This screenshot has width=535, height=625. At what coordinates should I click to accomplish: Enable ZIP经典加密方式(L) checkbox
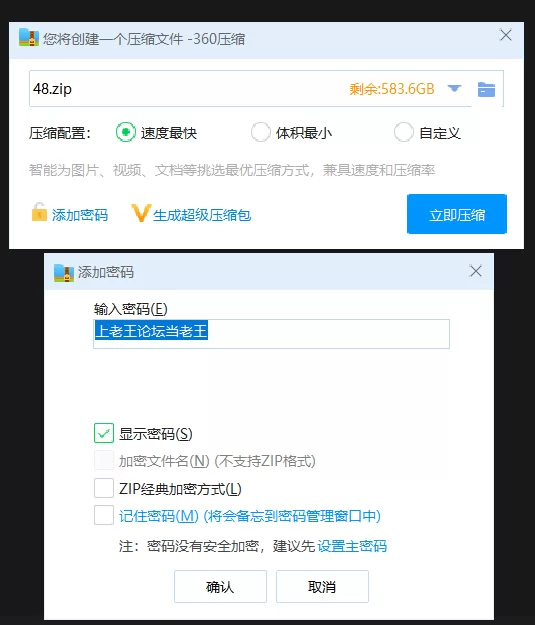pos(104,488)
